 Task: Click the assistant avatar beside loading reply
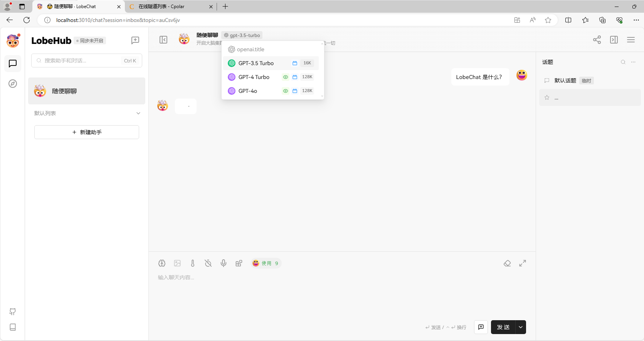click(163, 106)
